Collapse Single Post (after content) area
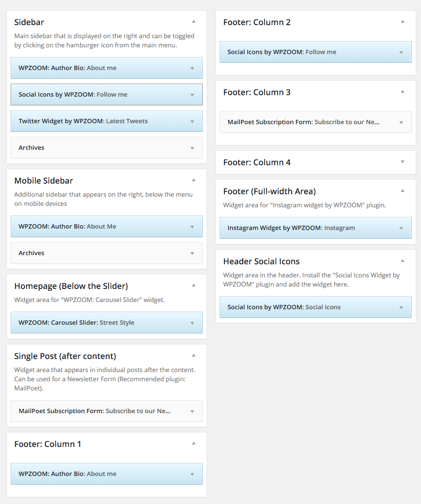Viewport: 421px width, 504px height. point(194,356)
